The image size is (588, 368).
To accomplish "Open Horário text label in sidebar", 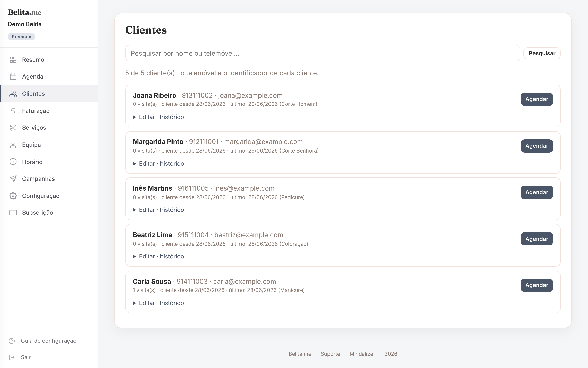I will pyautogui.click(x=32, y=162).
